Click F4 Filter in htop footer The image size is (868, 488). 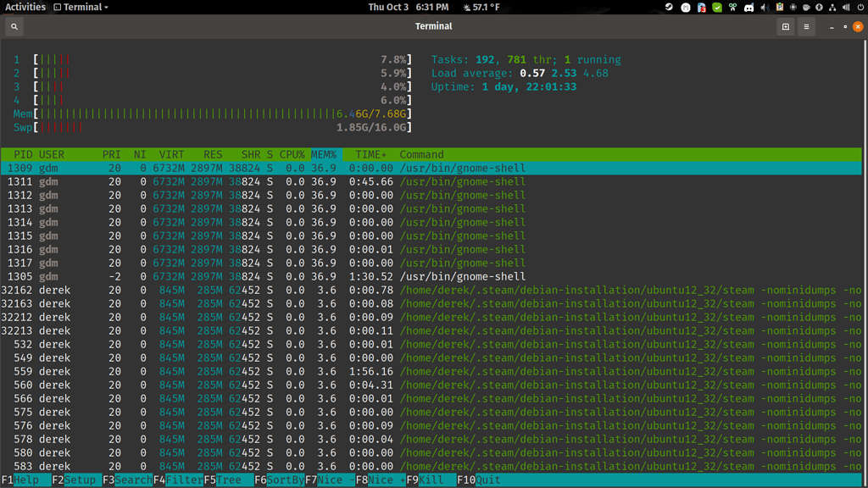coord(178,480)
